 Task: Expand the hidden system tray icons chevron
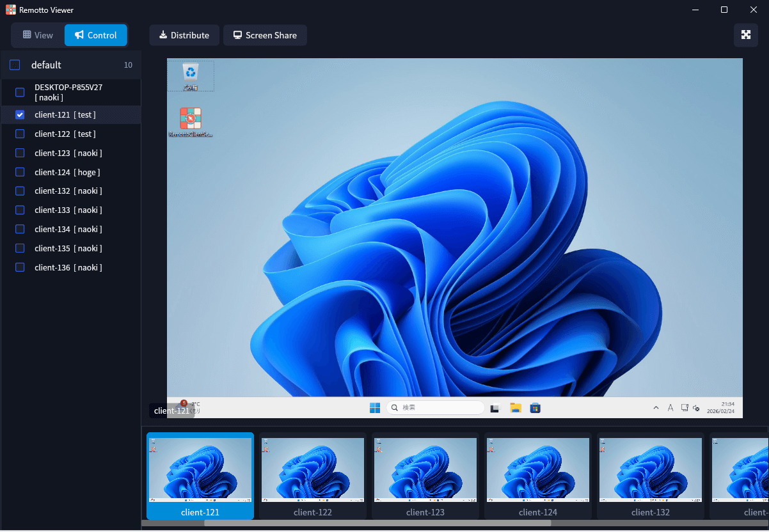(656, 408)
